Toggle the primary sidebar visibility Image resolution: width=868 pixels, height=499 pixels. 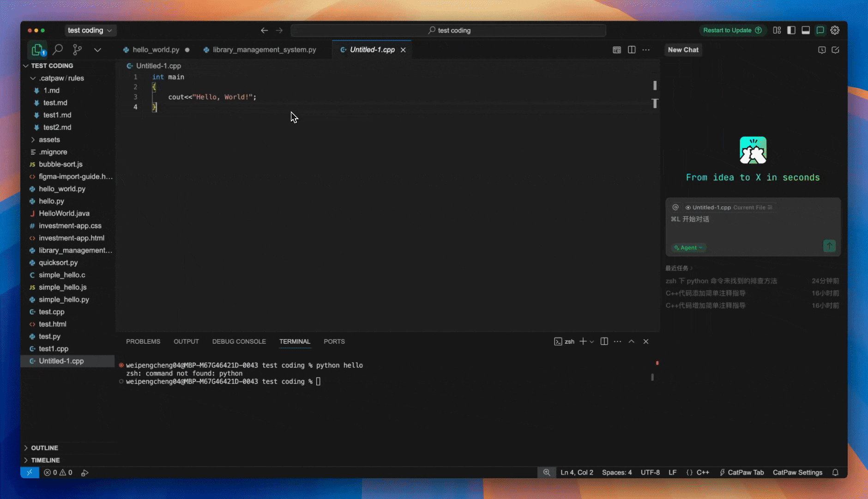pyautogui.click(x=791, y=30)
